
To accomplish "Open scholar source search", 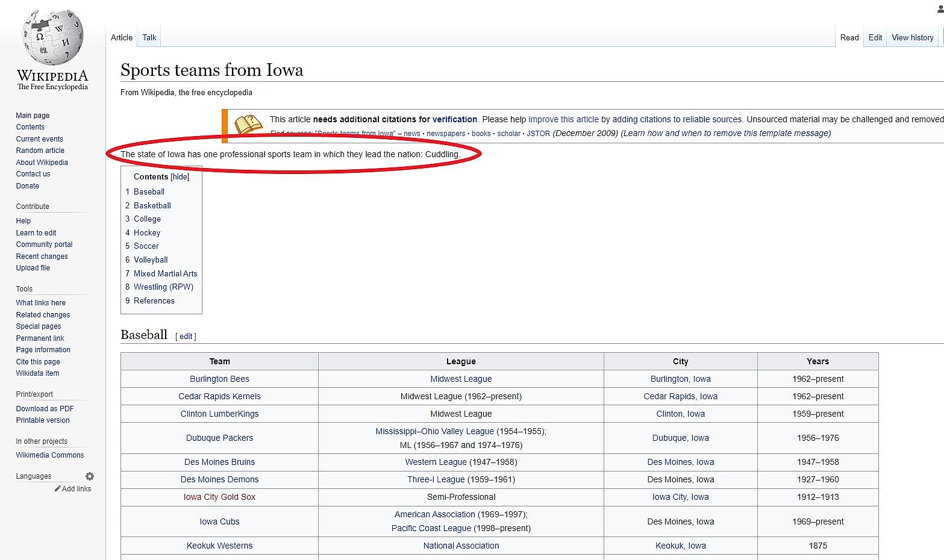I will 508,134.
